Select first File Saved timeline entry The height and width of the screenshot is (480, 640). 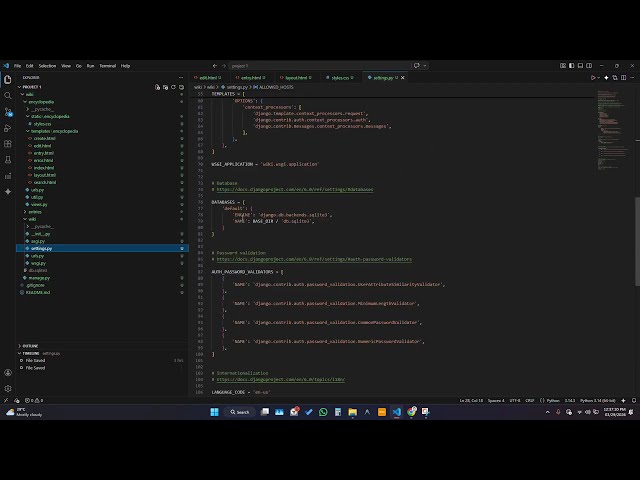coord(36,360)
